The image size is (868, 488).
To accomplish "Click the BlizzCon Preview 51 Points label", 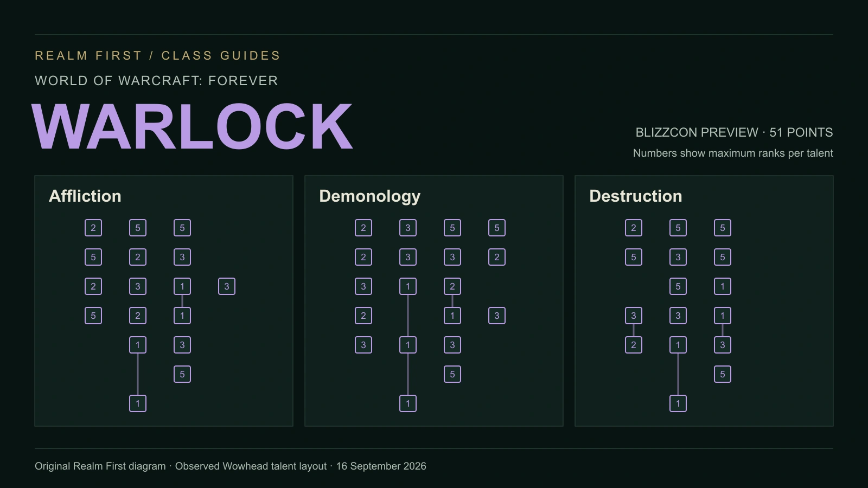I will click(734, 132).
